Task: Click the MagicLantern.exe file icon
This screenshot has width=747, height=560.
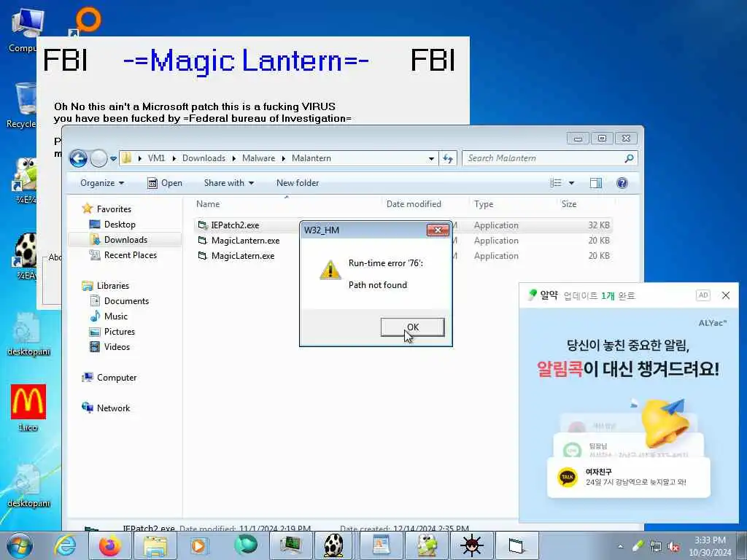Action: pyautogui.click(x=203, y=241)
